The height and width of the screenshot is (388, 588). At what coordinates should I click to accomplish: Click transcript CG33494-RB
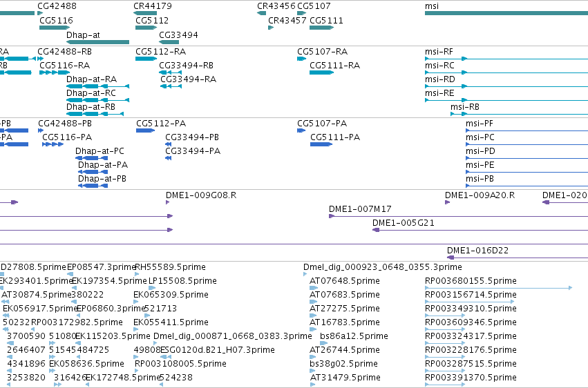(170, 72)
